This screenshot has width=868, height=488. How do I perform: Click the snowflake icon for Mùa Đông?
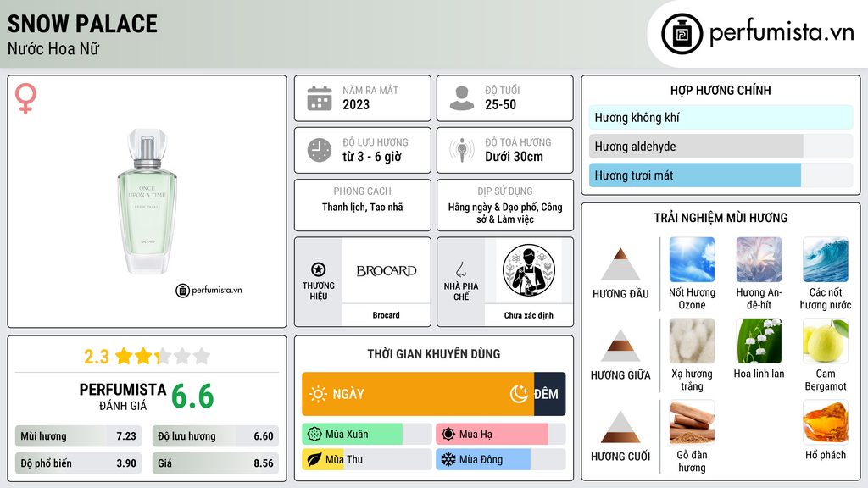click(448, 459)
